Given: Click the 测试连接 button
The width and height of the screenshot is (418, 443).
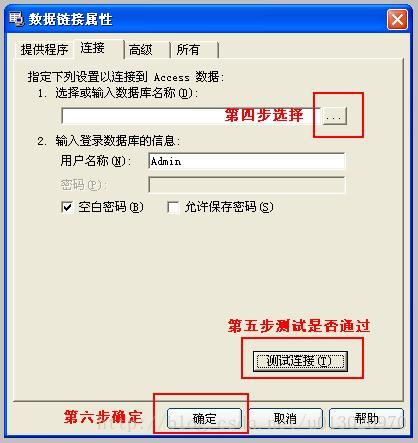Looking at the screenshot, I should click(300, 361).
